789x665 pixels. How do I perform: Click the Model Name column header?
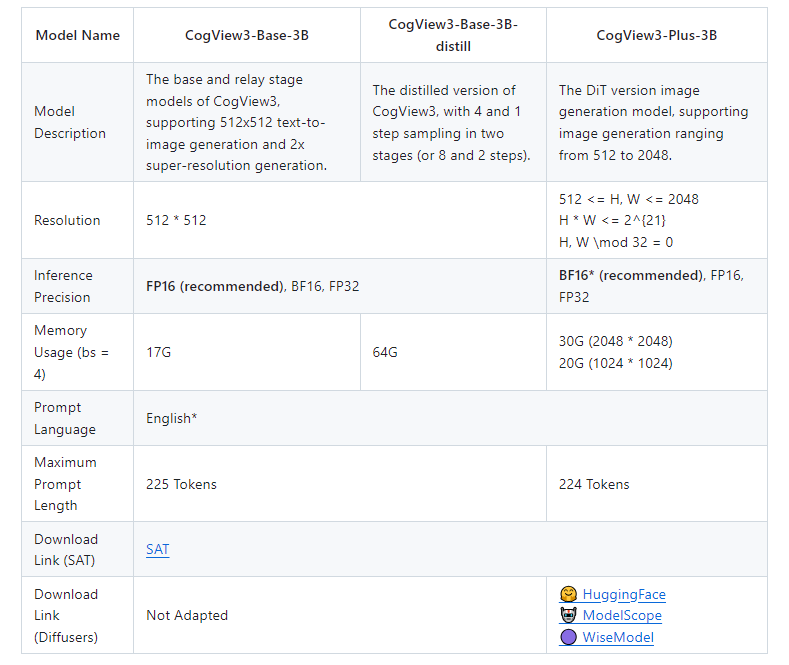click(x=77, y=35)
